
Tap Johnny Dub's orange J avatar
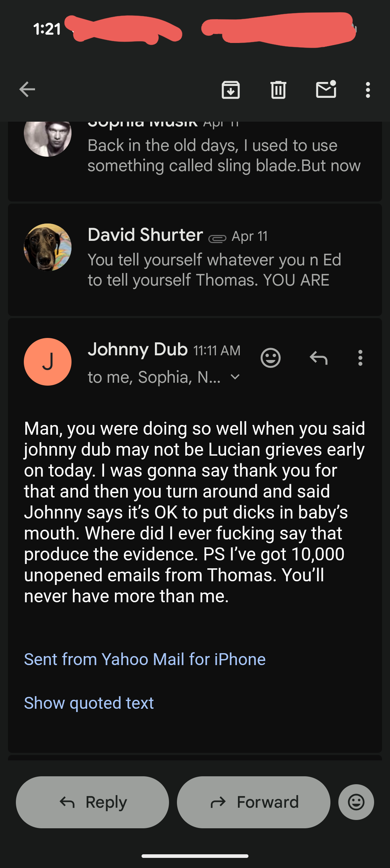(x=48, y=362)
